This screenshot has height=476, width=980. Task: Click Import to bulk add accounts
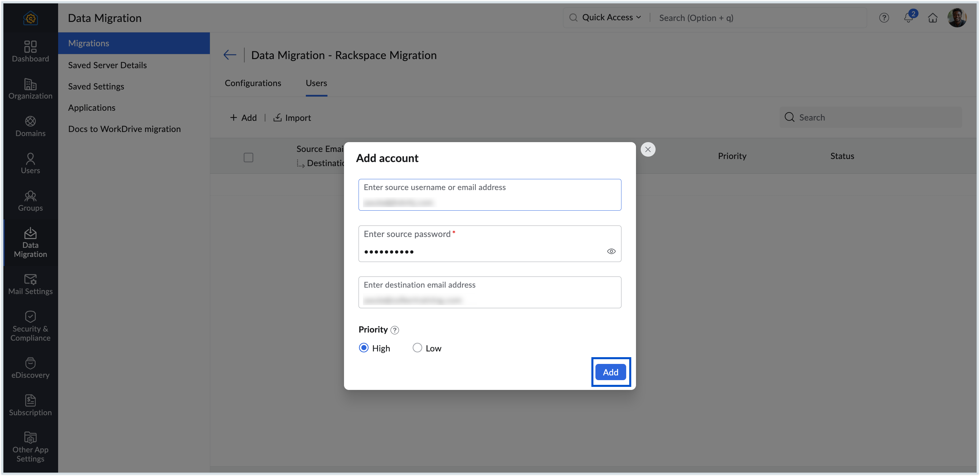pyautogui.click(x=292, y=117)
